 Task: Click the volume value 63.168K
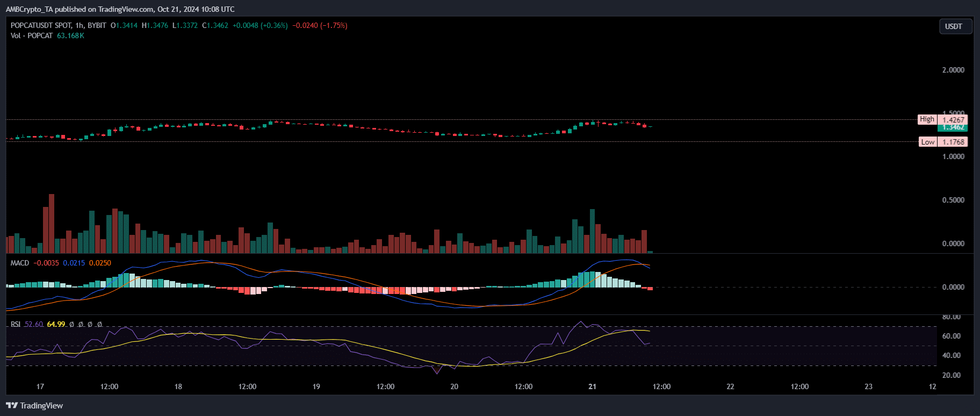click(70, 35)
